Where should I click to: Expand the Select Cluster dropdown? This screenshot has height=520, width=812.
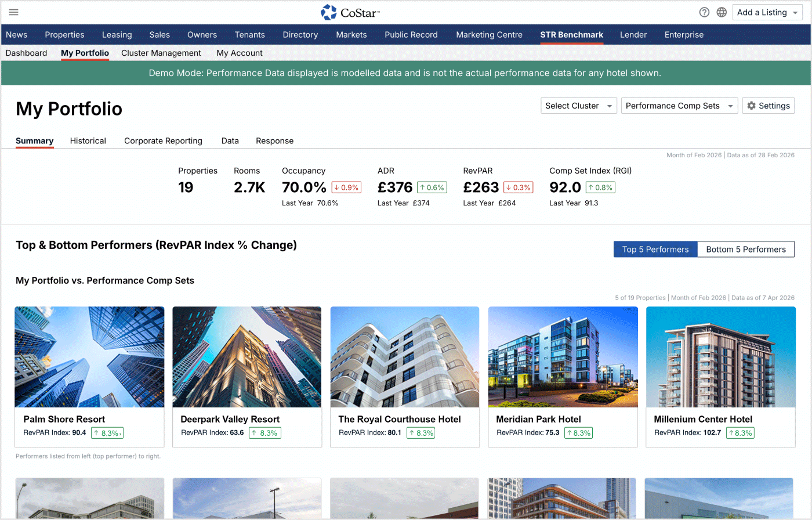[578, 106]
